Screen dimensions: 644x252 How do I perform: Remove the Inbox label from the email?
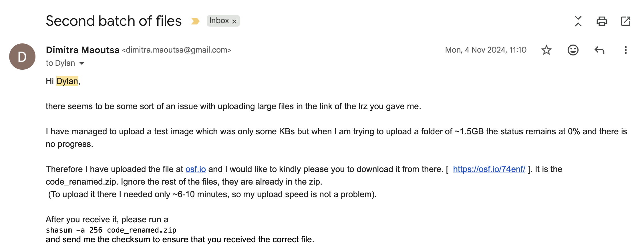coord(234,21)
